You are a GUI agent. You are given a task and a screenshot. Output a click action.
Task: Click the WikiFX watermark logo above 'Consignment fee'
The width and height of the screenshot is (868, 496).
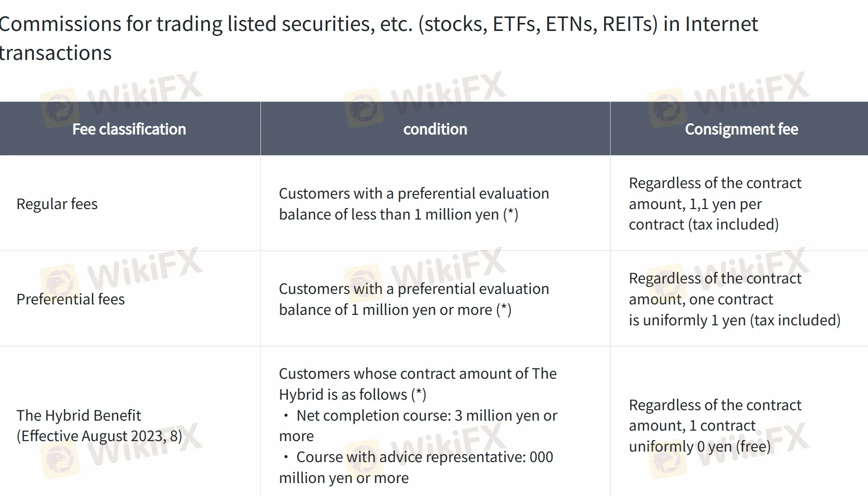coord(729,98)
